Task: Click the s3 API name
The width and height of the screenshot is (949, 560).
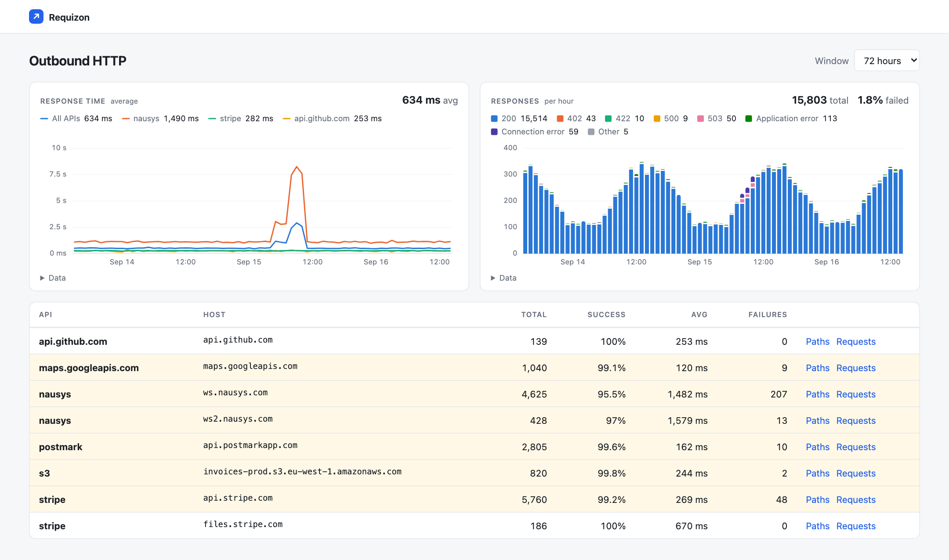Action: [44, 473]
